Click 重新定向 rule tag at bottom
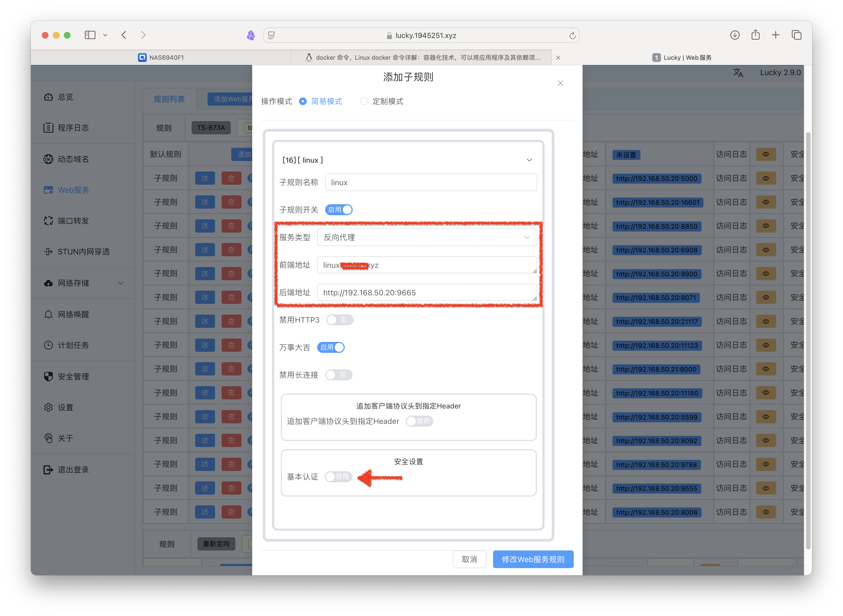This screenshot has height=616, width=843. [216, 544]
